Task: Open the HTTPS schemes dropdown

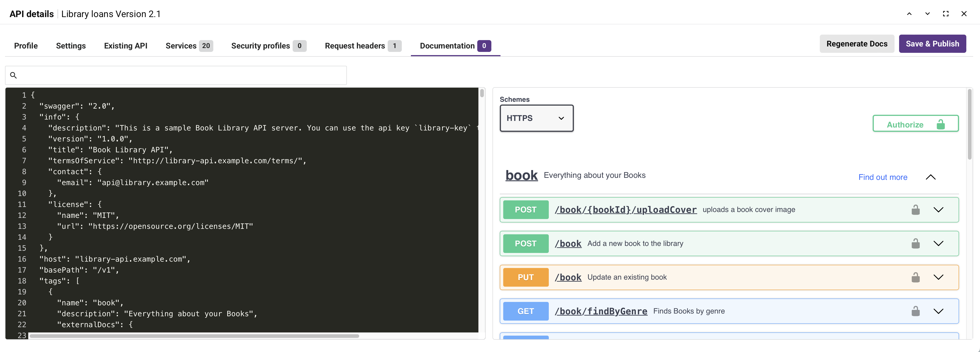Action: click(536, 118)
